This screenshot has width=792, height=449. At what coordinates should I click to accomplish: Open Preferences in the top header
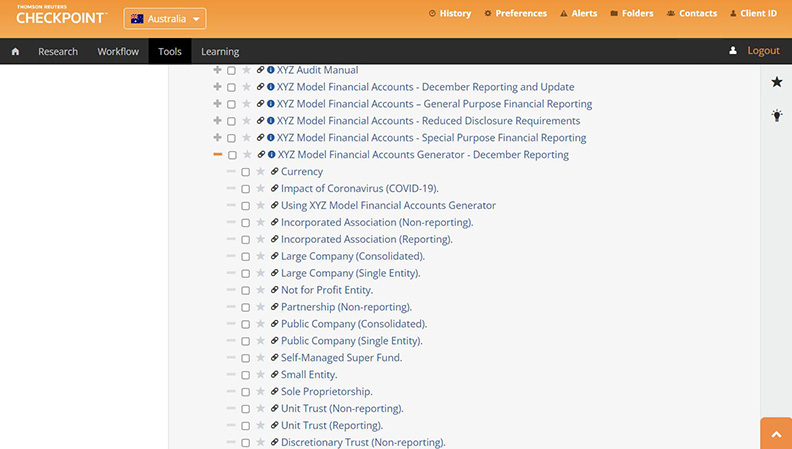click(x=515, y=14)
